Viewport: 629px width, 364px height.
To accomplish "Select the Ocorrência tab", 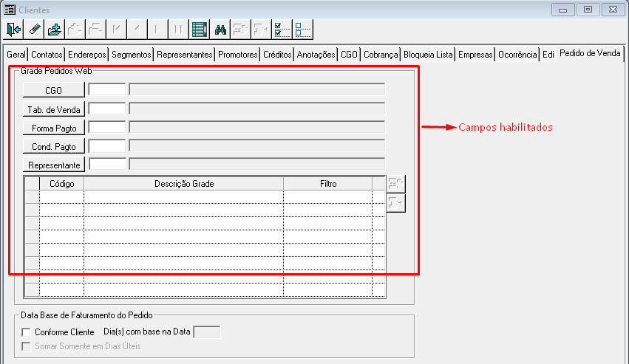I will click(x=517, y=55).
